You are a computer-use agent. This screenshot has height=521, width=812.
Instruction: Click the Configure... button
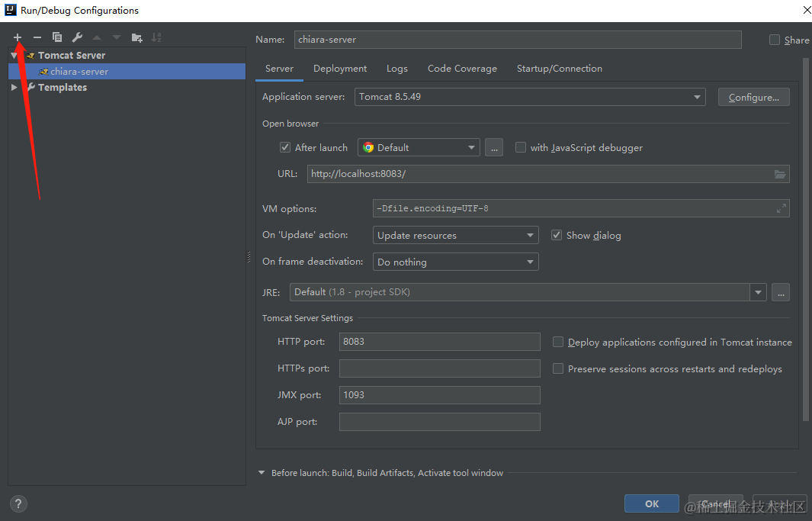coord(753,98)
